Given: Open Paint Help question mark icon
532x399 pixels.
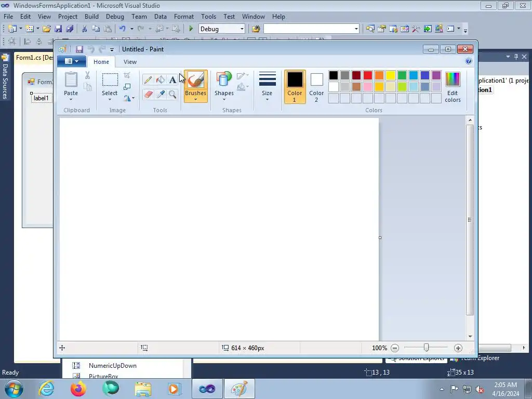Looking at the screenshot, I should 469,61.
